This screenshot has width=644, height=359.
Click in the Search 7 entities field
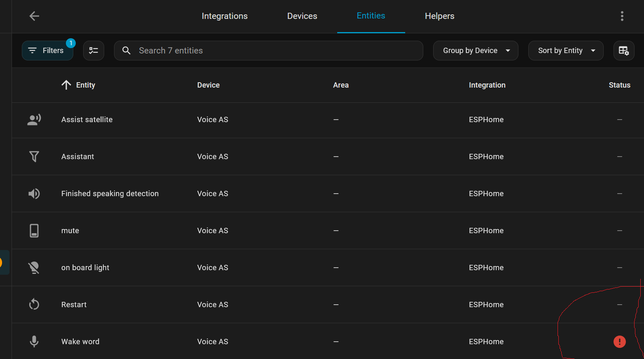pos(272,51)
